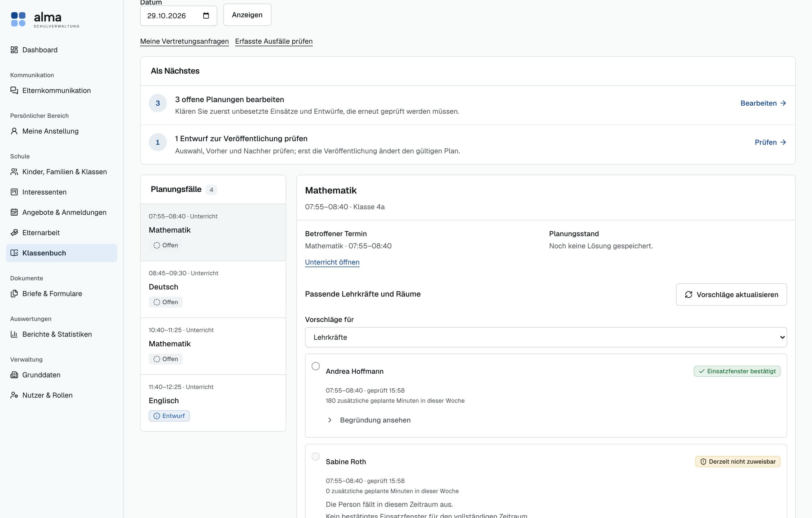Open Grunddaten in Verwaltung
The image size is (812, 518).
[x=62, y=375]
